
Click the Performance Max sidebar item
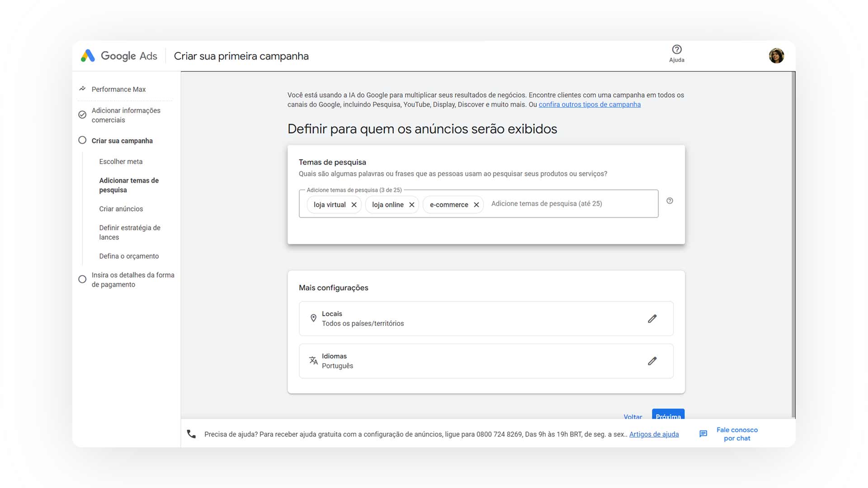(x=118, y=89)
